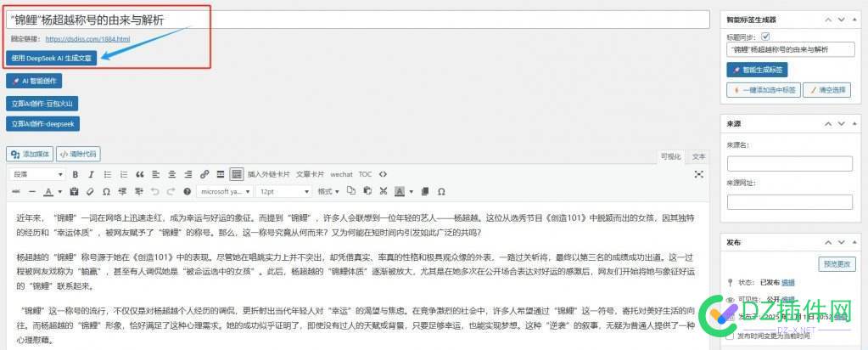Insert Read More tag

click(221, 174)
